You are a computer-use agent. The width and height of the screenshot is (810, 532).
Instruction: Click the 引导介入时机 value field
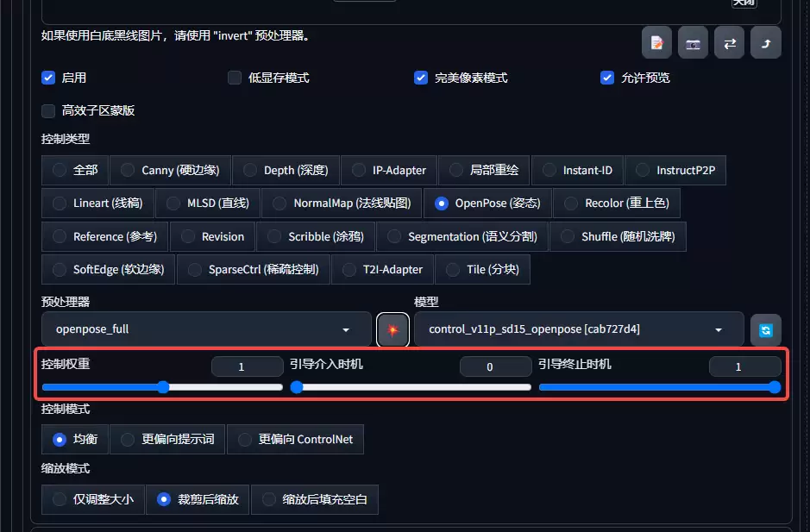point(495,366)
